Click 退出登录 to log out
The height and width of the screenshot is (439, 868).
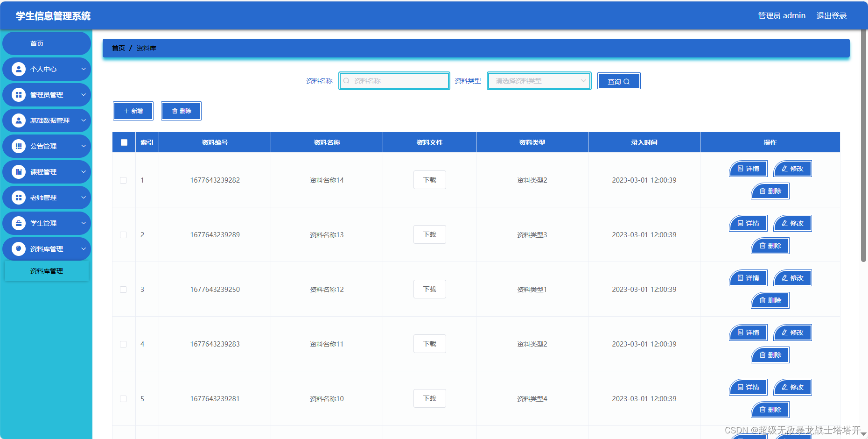pos(832,16)
